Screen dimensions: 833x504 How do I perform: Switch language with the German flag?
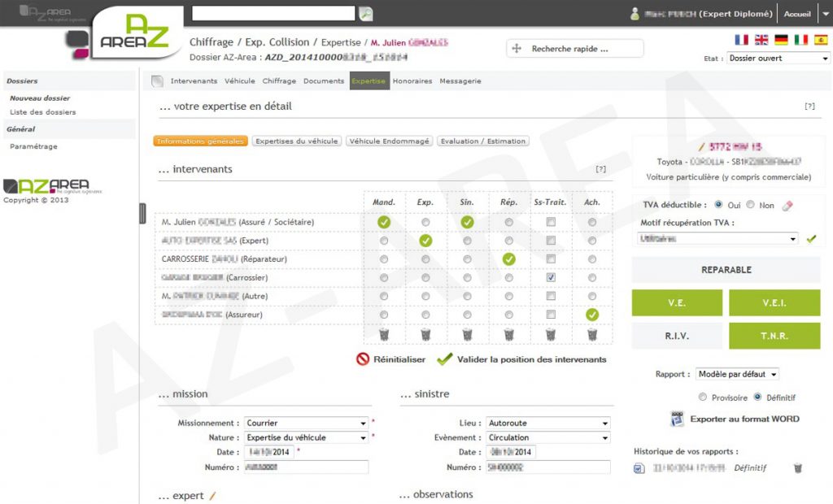point(781,40)
